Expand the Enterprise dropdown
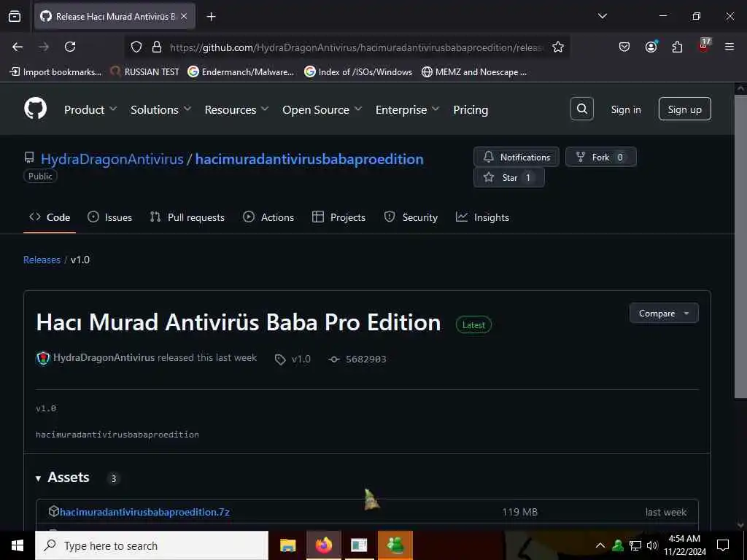747x560 pixels. point(407,109)
